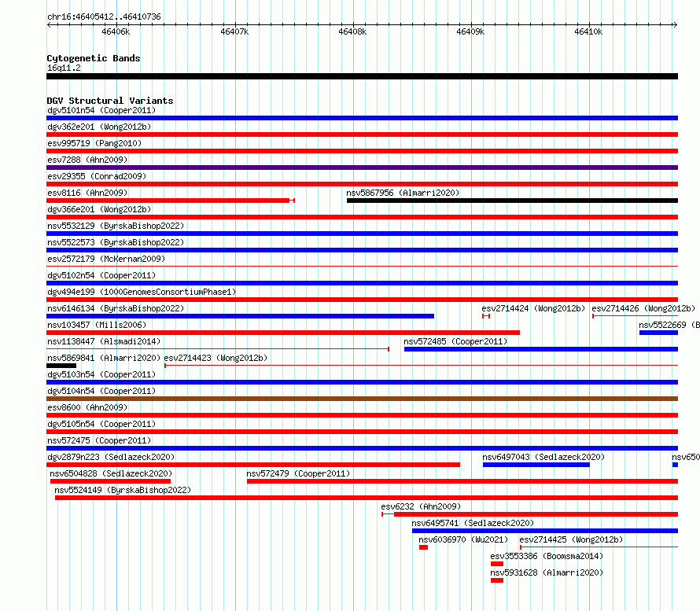Viewport: 700px width, 611px height.
Task: Select the brown dgv5104n54 (Cooper2011) bar
Action: click(362, 399)
